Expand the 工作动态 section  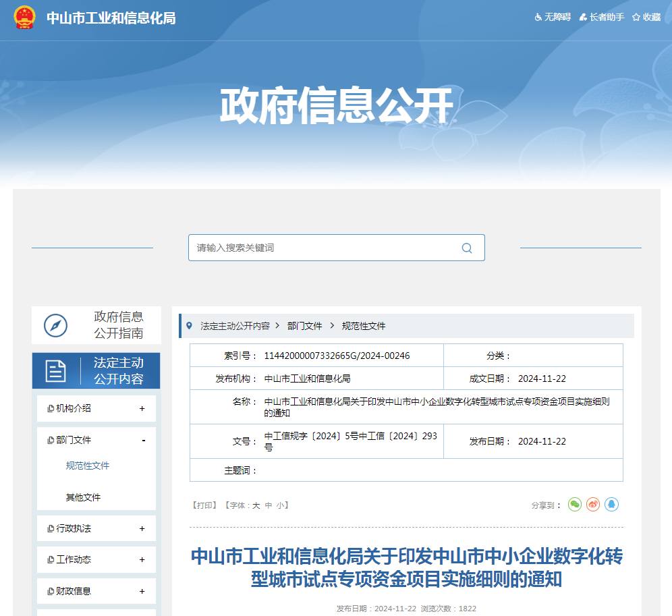pyautogui.click(x=142, y=559)
